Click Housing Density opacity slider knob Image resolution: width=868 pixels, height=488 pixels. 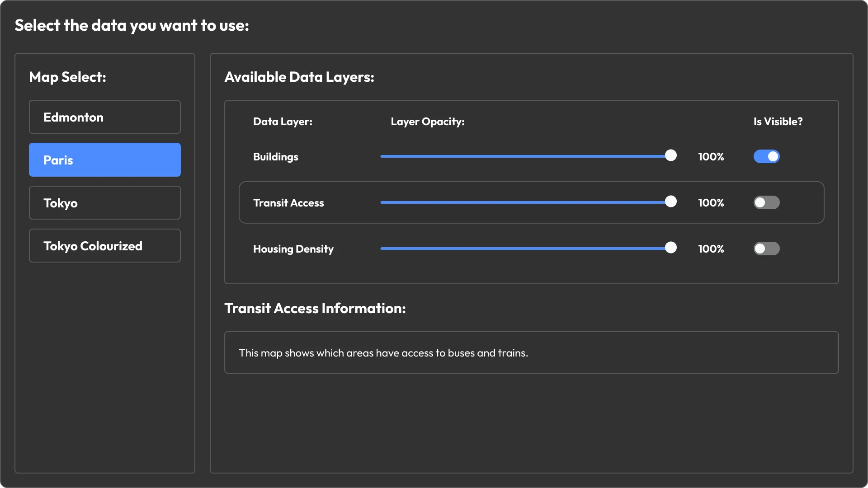click(x=671, y=248)
